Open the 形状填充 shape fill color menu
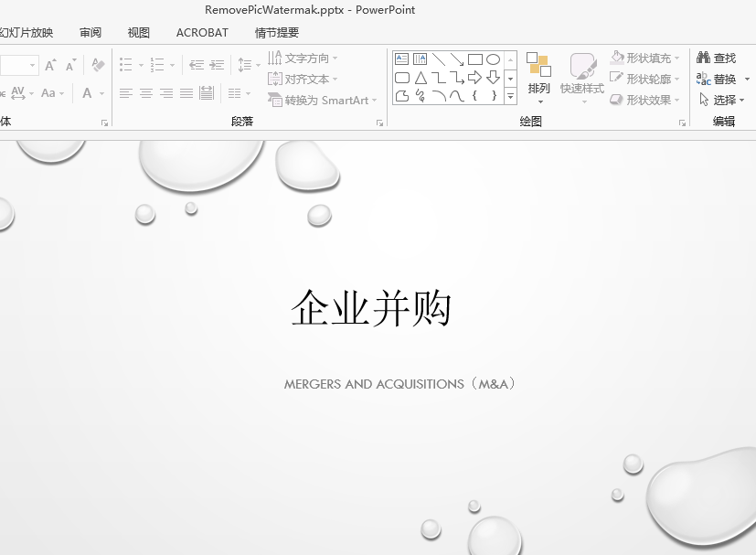Image resolution: width=756 pixels, height=555 pixels. click(x=644, y=58)
